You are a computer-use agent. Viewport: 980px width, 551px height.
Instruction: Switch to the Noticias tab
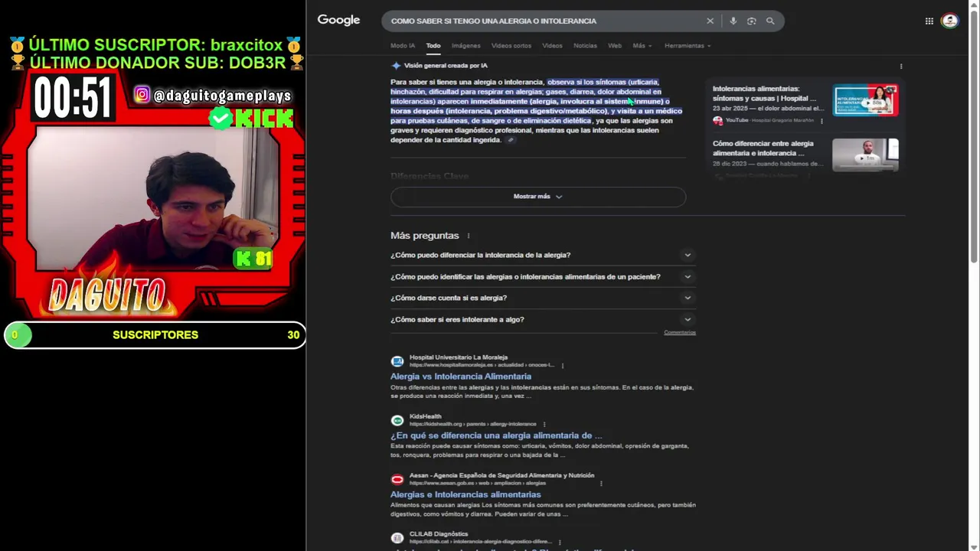click(585, 46)
